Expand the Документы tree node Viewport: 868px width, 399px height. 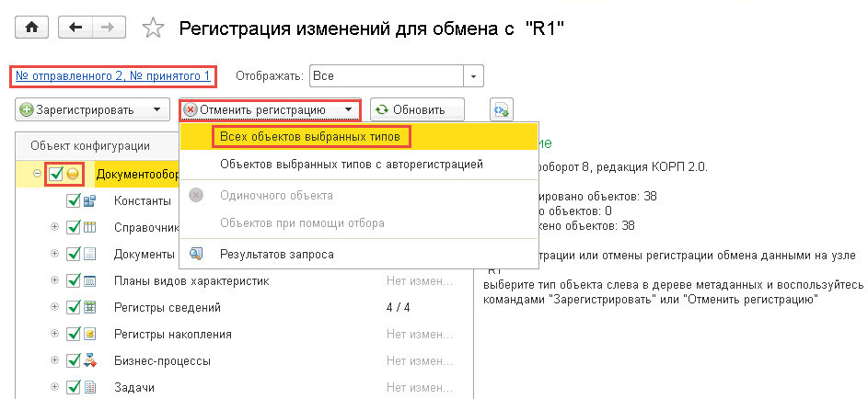[x=54, y=254]
